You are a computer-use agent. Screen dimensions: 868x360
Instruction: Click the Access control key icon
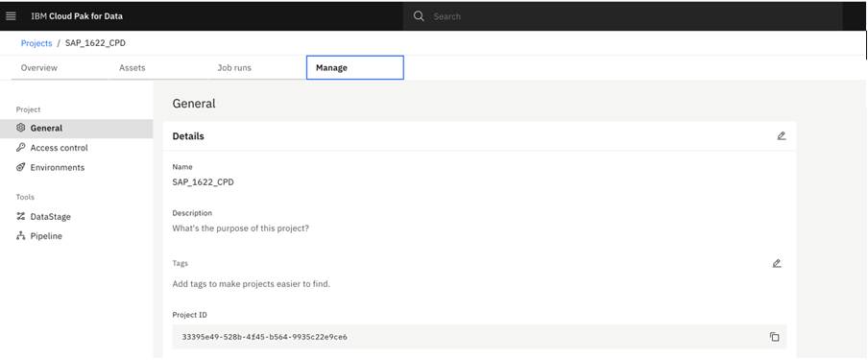tap(21, 147)
